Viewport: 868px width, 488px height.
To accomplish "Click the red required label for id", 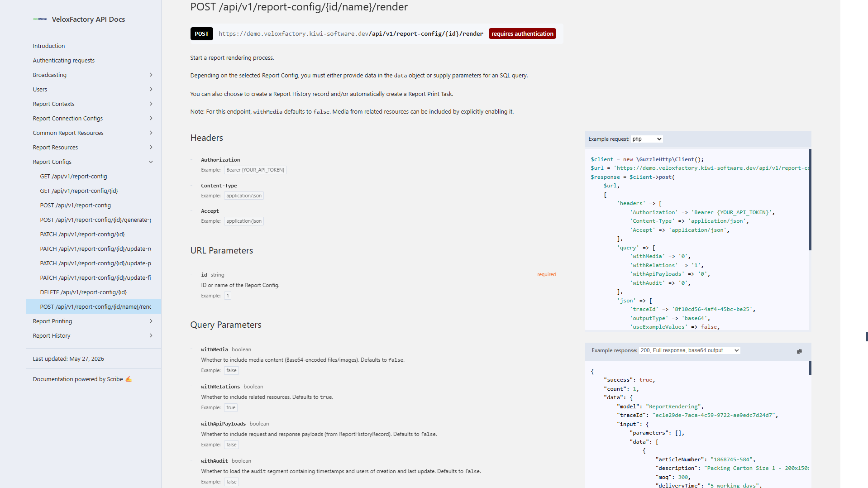I will coord(546,274).
